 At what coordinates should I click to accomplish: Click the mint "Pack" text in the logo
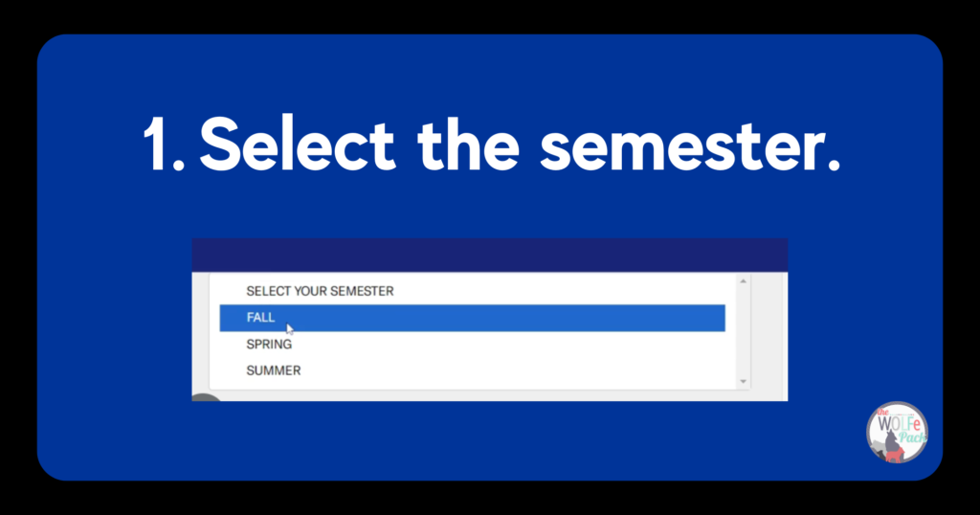coord(912,437)
